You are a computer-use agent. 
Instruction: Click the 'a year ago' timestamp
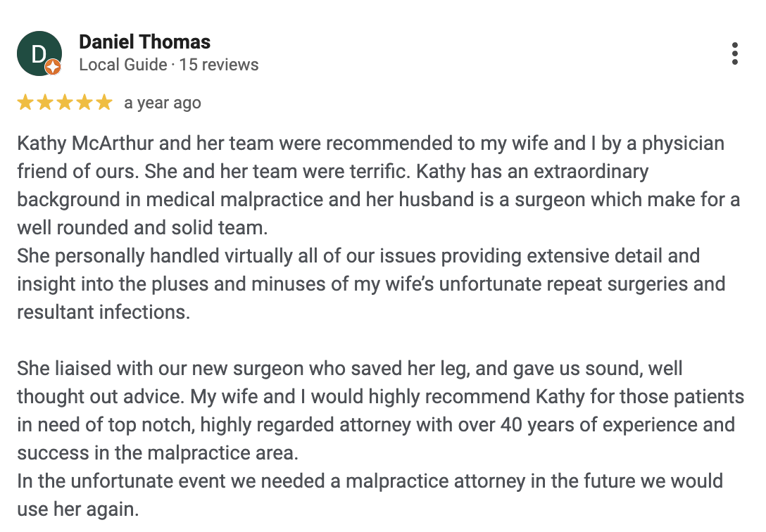[x=163, y=103]
